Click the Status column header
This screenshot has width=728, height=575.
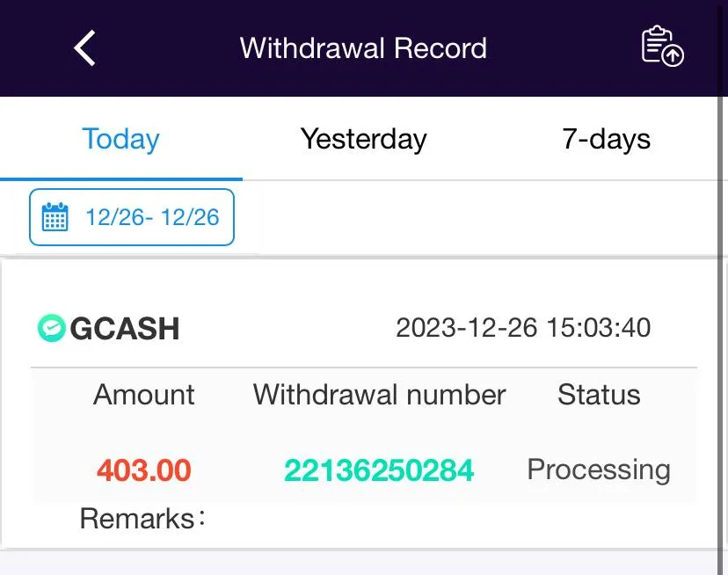[x=599, y=395]
